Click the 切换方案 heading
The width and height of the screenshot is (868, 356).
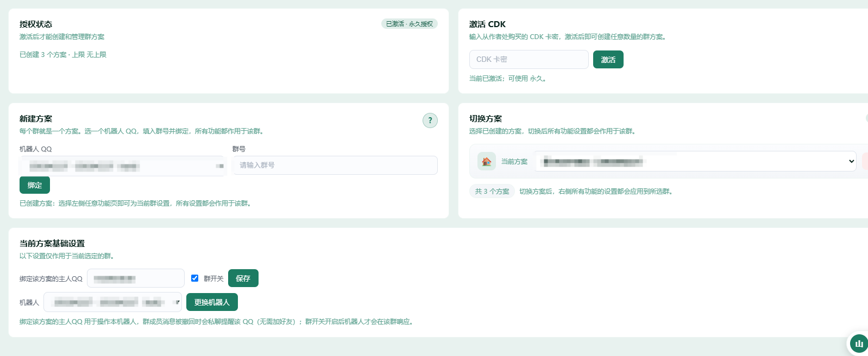(x=486, y=119)
